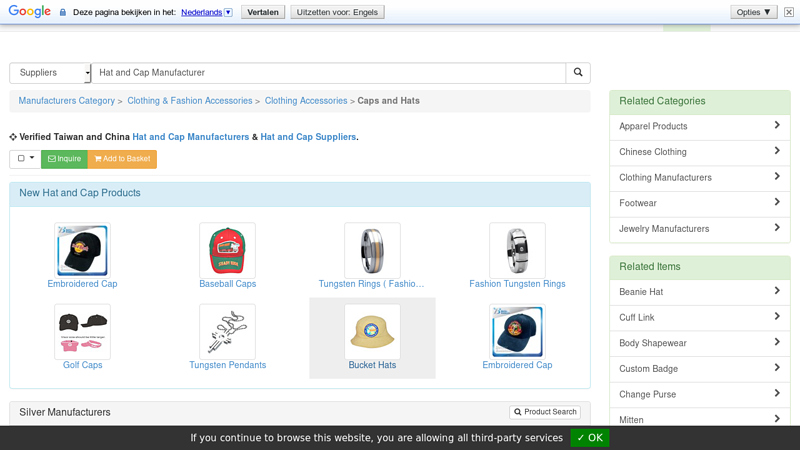Open the Opties menu
The height and width of the screenshot is (450, 800).
754,12
